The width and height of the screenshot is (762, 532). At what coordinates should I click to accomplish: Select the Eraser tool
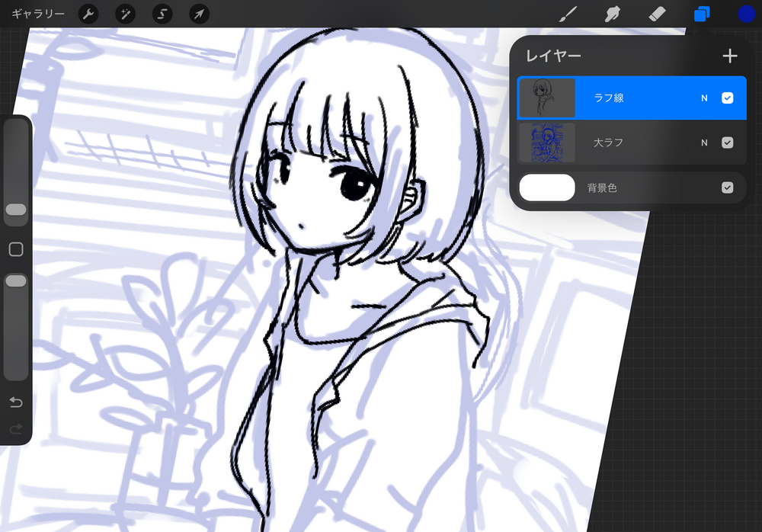(657, 14)
